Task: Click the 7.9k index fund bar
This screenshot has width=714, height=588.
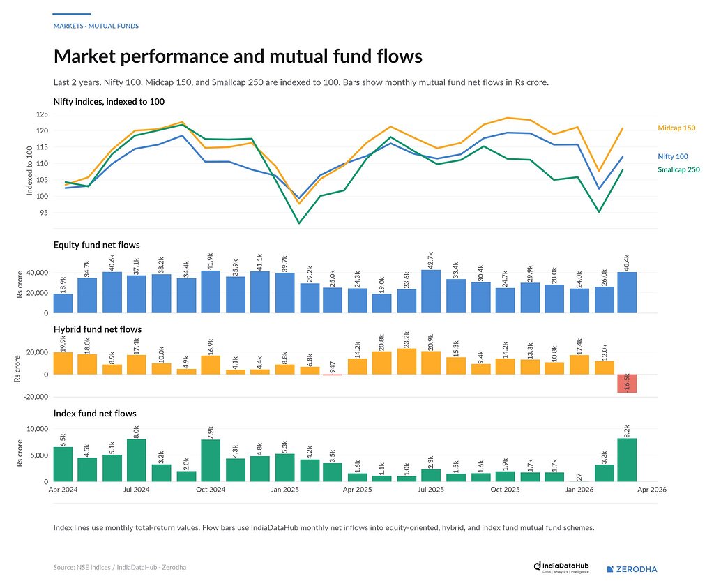Action: coord(211,460)
